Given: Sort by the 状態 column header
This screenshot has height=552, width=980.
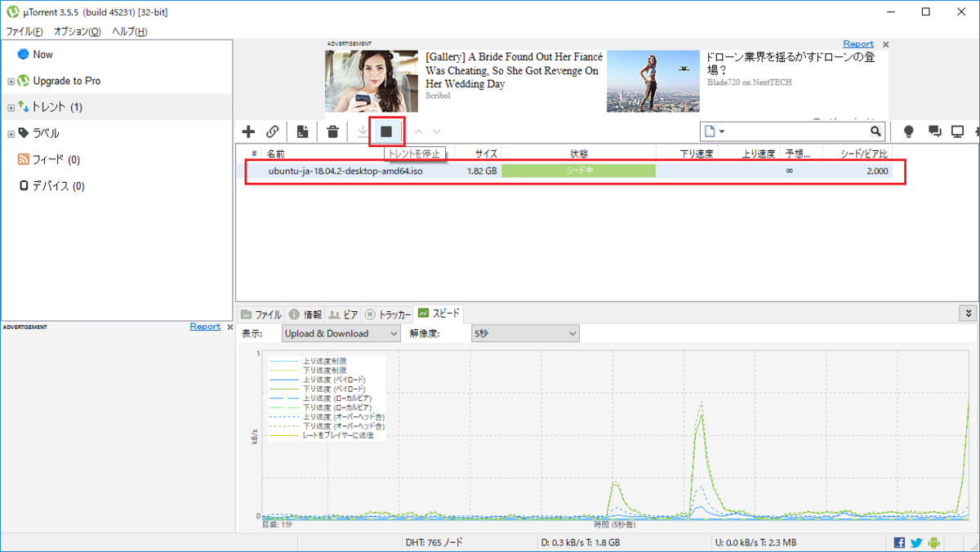Looking at the screenshot, I should [578, 154].
